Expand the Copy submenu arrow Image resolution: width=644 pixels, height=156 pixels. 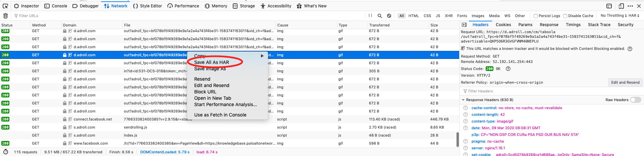(x=262, y=56)
